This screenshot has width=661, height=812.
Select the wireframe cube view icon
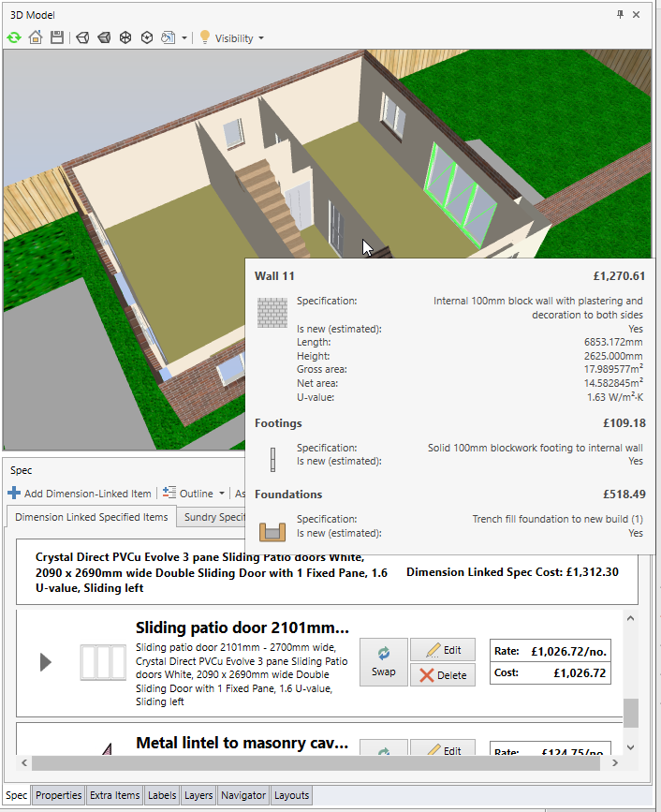coord(82,37)
